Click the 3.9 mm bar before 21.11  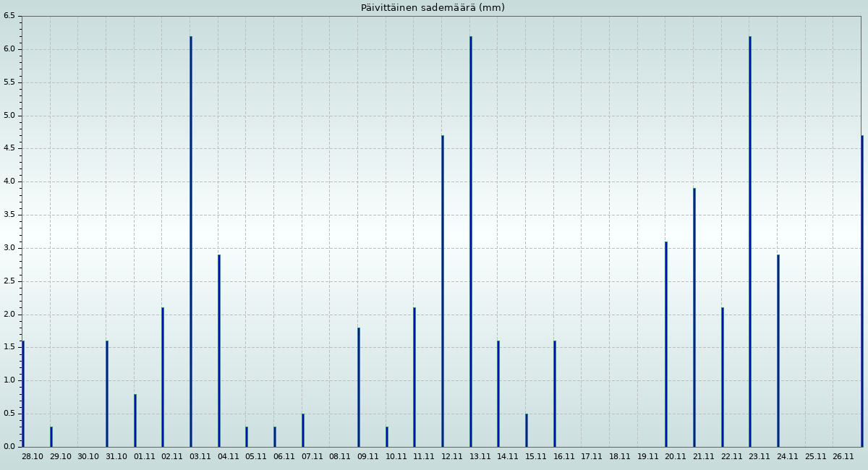pos(694,318)
